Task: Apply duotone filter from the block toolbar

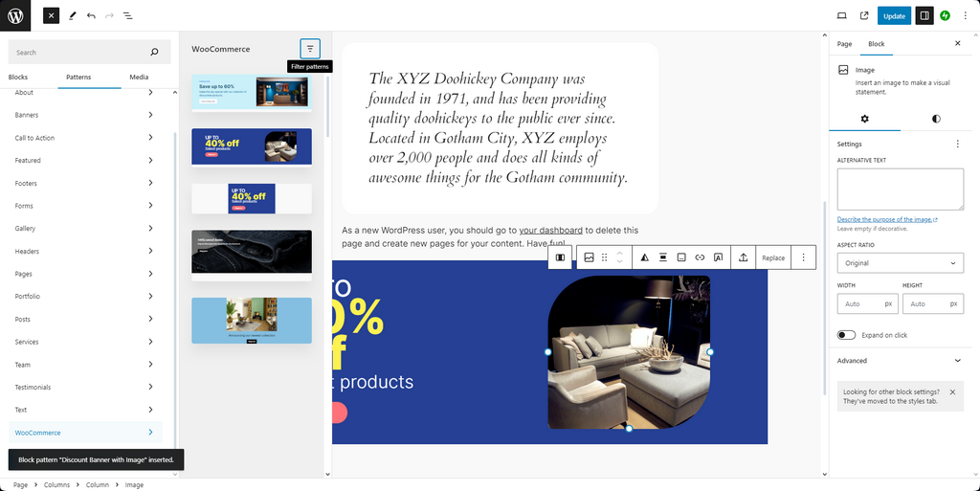Action: [644, 257]
